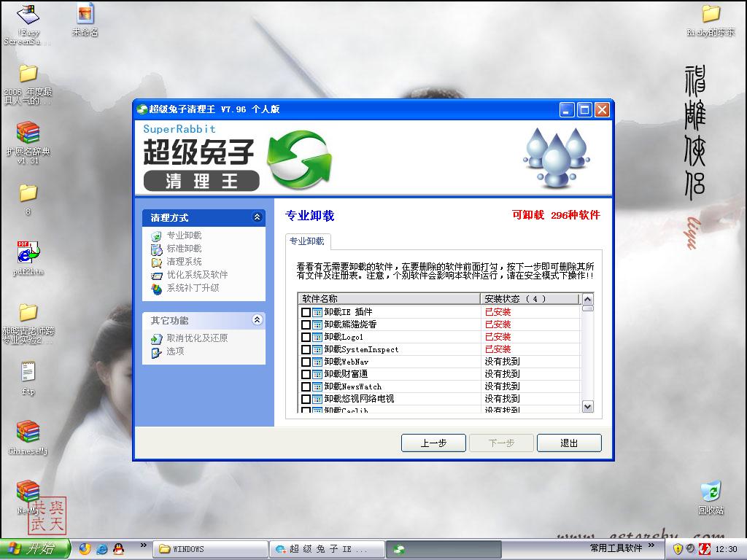Image resolution: width=747 pixels, height=560 pixels.
Task: Click the red lightning tray icon
Action: click(704, 549)
